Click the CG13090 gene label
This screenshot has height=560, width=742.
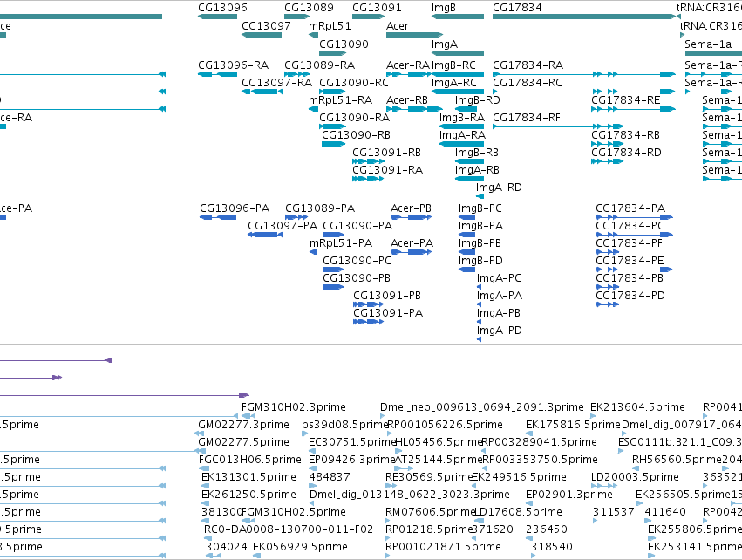pos(344,44)
